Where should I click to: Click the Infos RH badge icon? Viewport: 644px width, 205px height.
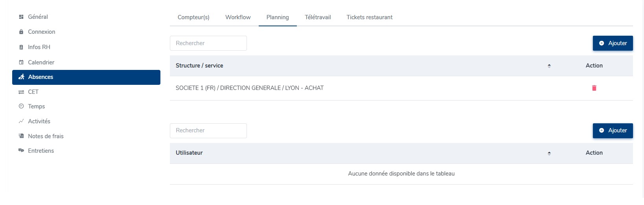[x=21, y=47]
